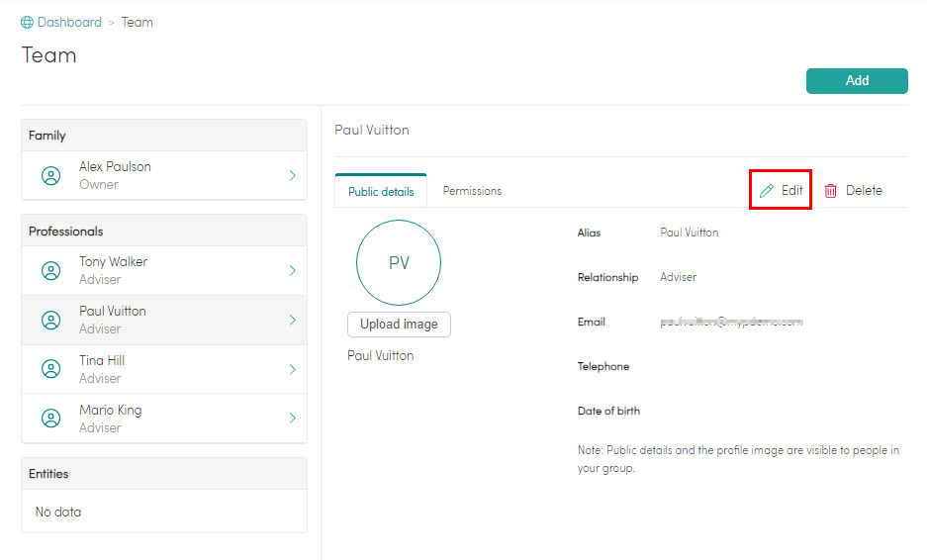Image resolution: width=927 pixels, height=560 pixels.
Task: Click the PV initials profile circle
Action: coord(399,262)
